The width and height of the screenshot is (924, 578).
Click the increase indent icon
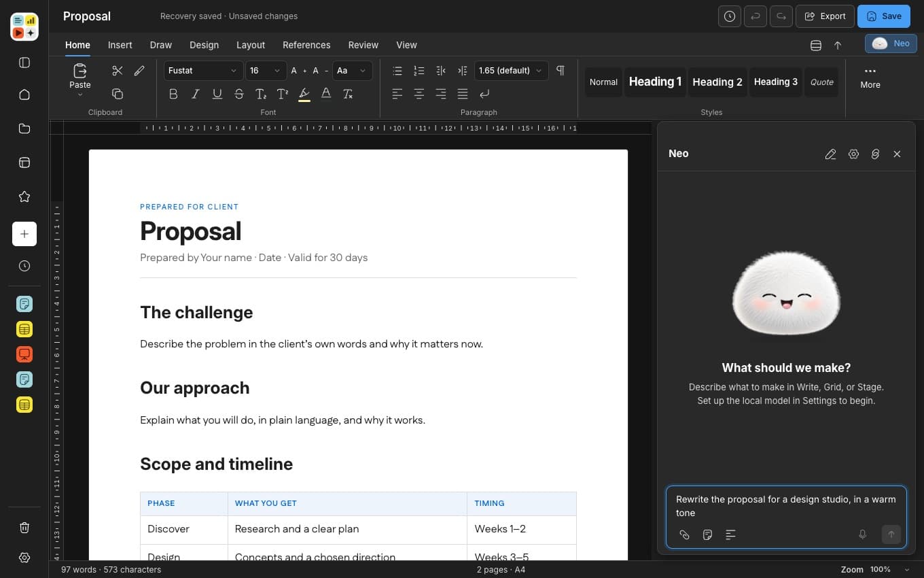463,71
